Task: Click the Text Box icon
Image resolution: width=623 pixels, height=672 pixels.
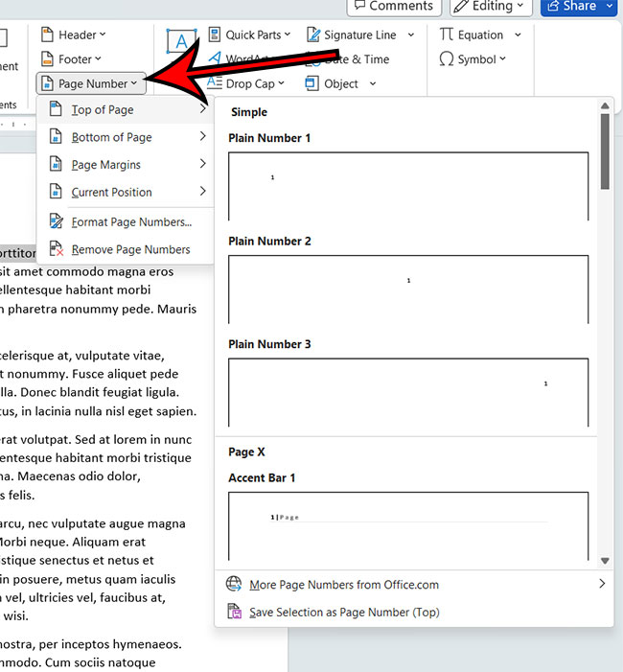Action: tap(181, 41)
